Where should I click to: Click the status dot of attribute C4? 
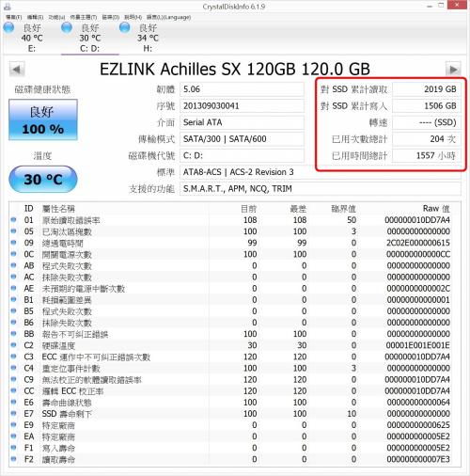pyautogui.click(x=13, y=368)
